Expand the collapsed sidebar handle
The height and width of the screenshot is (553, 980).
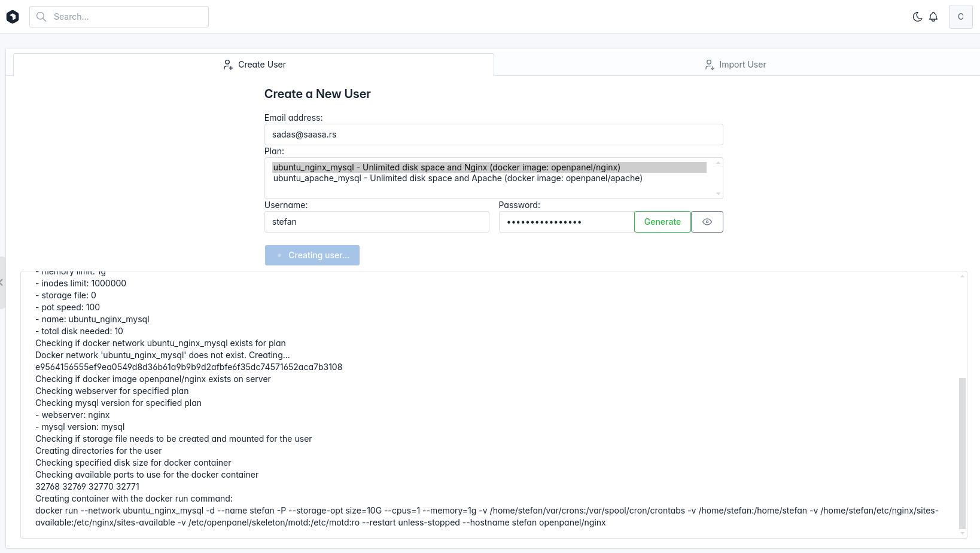pos(2,283)
